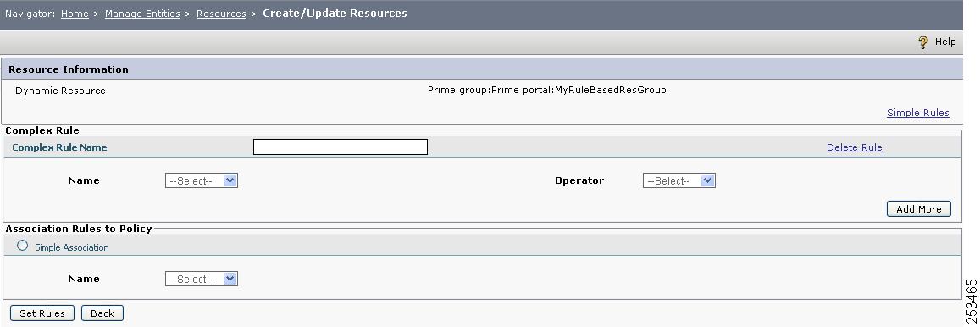Click the Back button
Viewport: 980px width, 327px height.
click(x=102, y=313)
